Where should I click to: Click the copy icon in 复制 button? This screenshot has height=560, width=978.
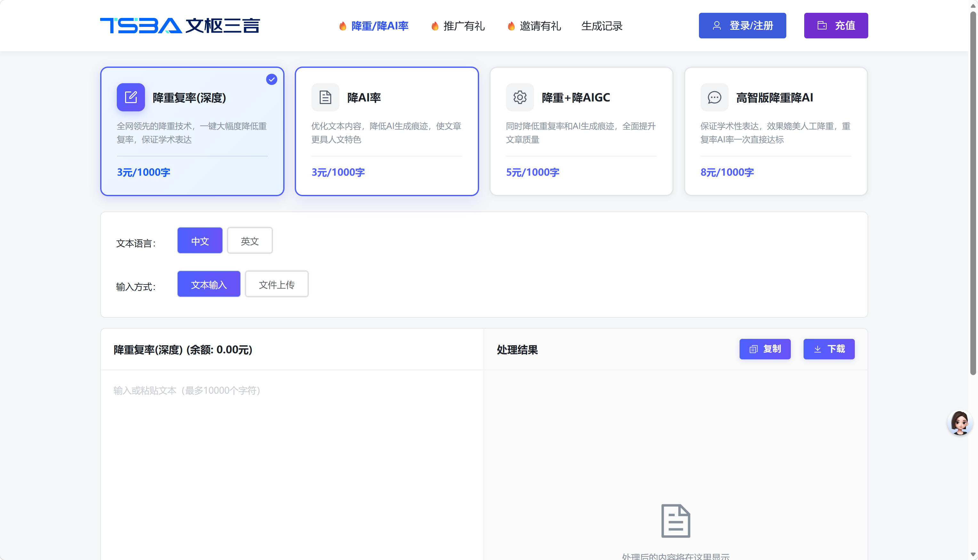click(753, 349)
